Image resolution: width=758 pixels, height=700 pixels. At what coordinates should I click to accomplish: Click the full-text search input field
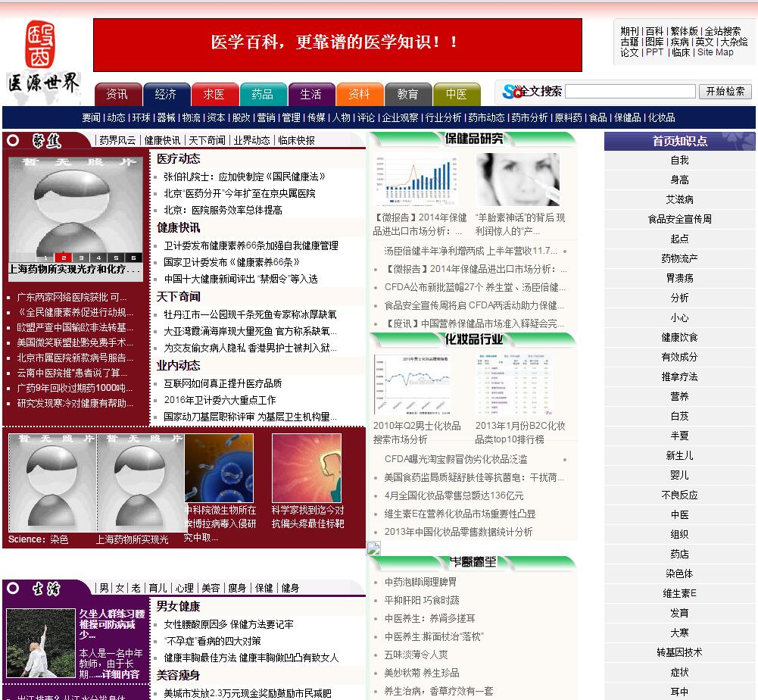[630, 92]
